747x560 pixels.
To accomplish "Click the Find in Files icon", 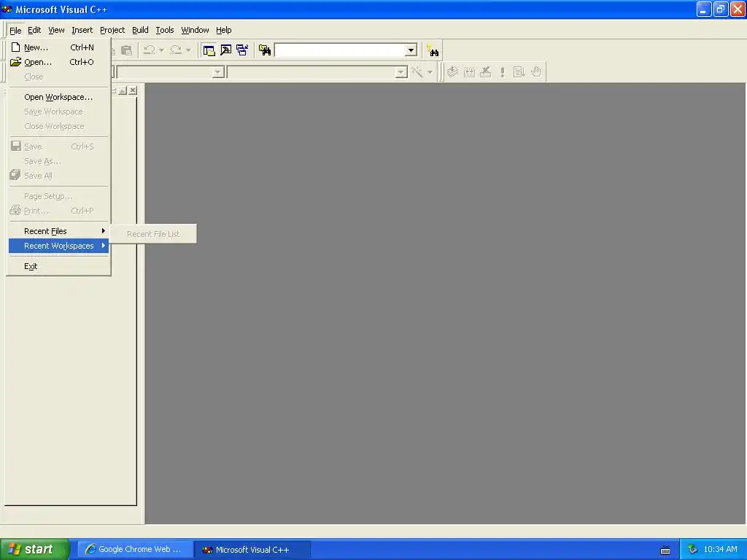I will (265, 50).
